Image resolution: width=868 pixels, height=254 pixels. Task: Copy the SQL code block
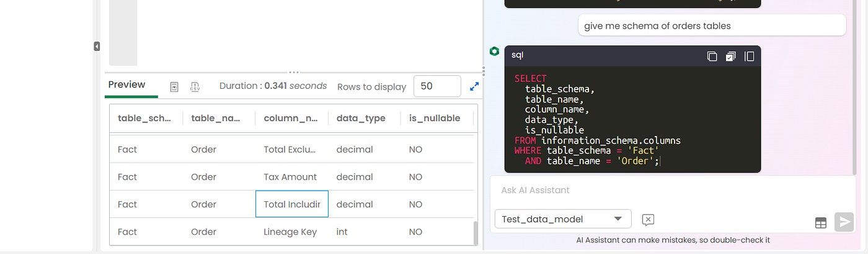712,57
